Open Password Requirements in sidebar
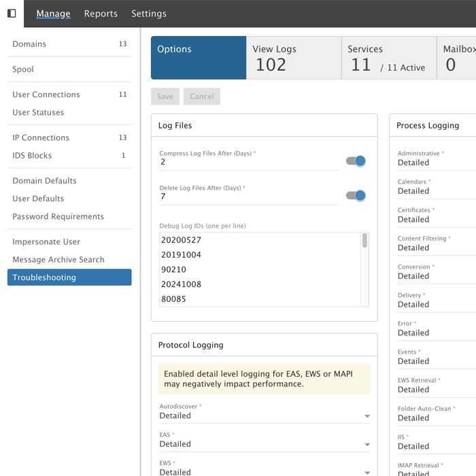476x476 pixels. tap(69, 216)
